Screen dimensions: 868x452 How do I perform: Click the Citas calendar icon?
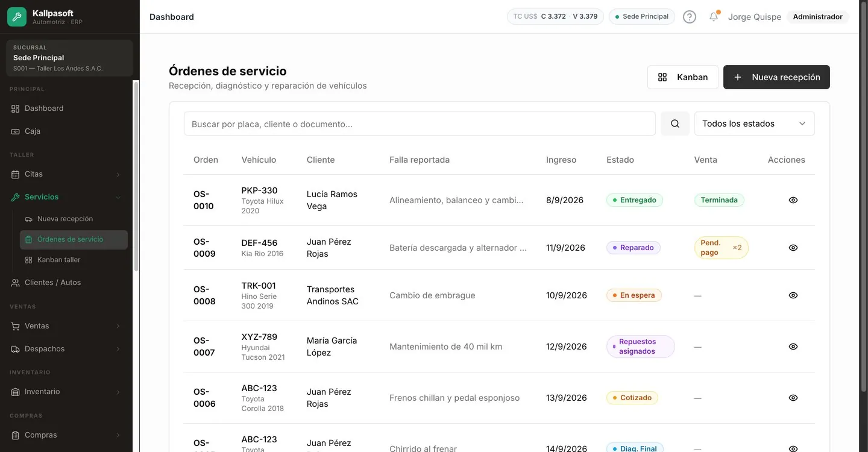click(16, 174)
